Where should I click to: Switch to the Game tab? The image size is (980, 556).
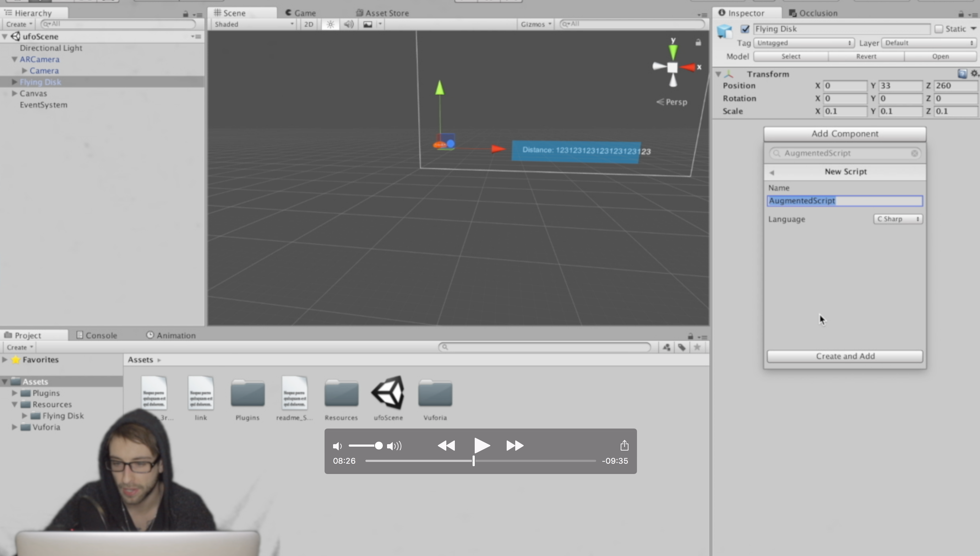300,13
